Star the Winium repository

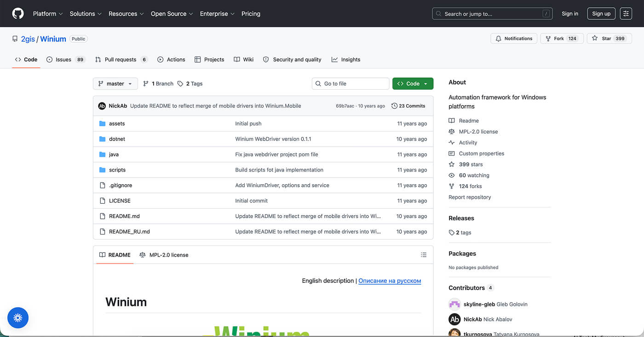pyautogui.click(x=609, y=39)
